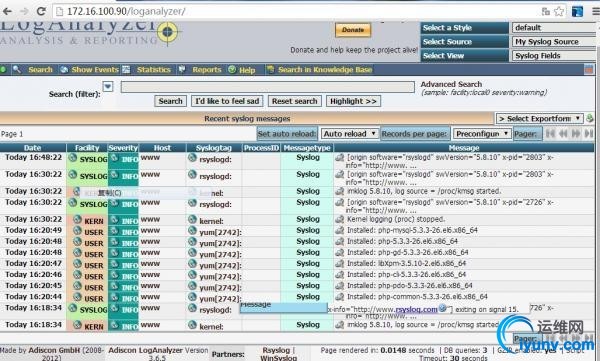Viewport: 600px width, 361px height.
Task: Click the export icon beside Exportformat
Action: pos(590,119)
